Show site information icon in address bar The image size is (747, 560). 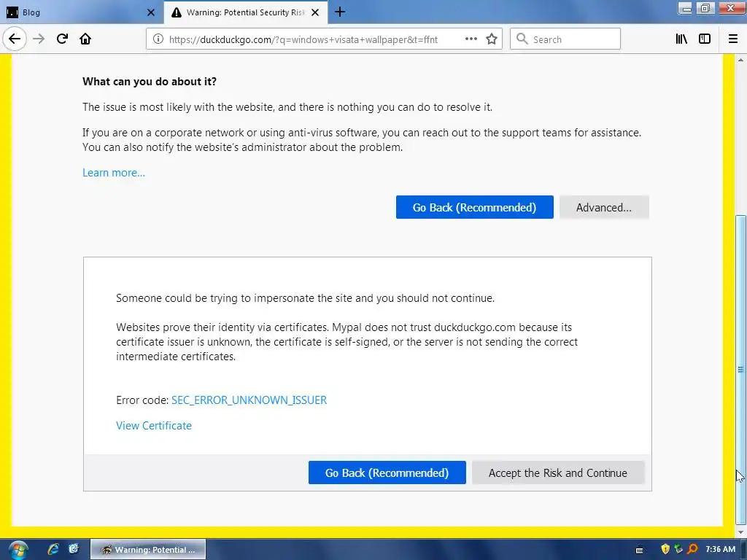click(158, 39)
